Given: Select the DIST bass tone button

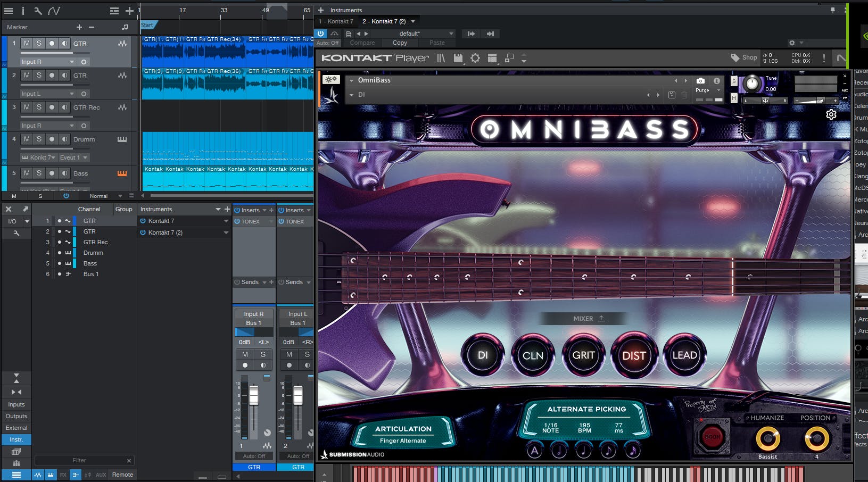Looking at the screenshot, I should coord(634,355).
